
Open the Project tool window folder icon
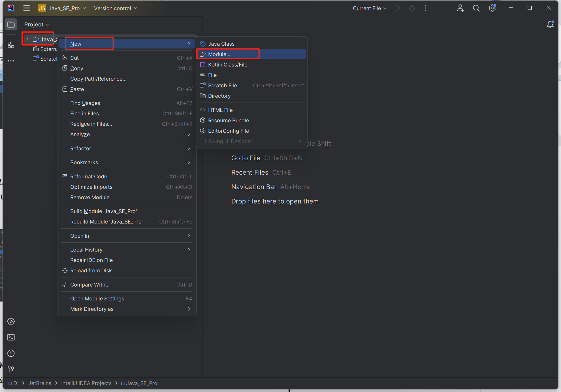click(11, 25)
